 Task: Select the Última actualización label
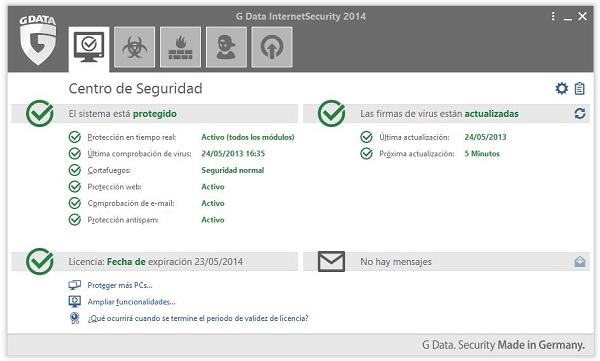[x=414, y=137]
